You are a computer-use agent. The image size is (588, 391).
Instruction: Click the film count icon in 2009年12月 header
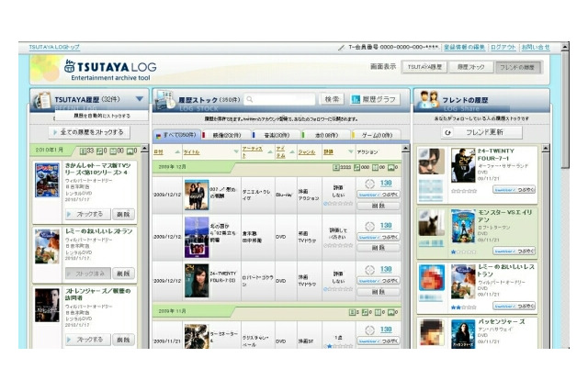[336, 167]
